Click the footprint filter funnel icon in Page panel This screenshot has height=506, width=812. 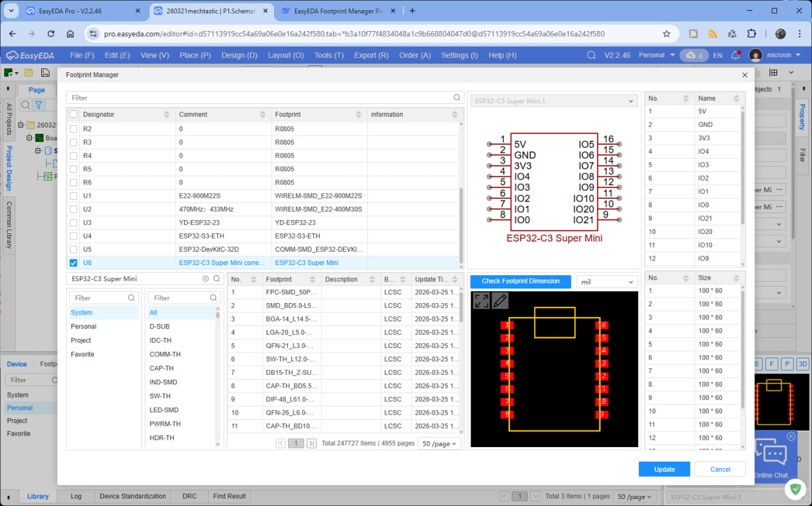click(39, 105)
